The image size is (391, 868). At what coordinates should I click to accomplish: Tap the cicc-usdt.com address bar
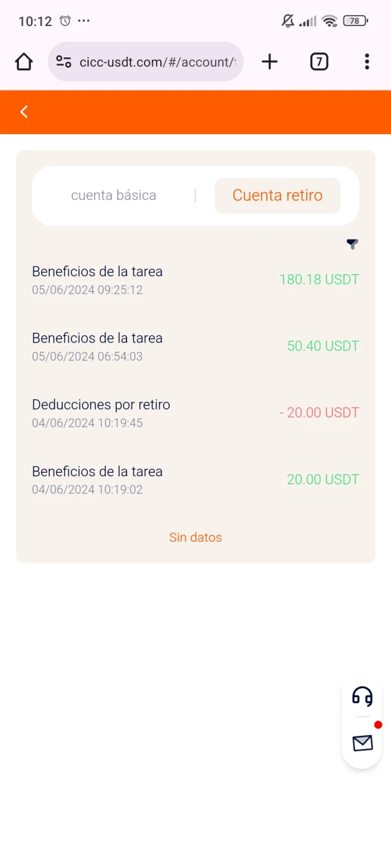click(156, 62)
